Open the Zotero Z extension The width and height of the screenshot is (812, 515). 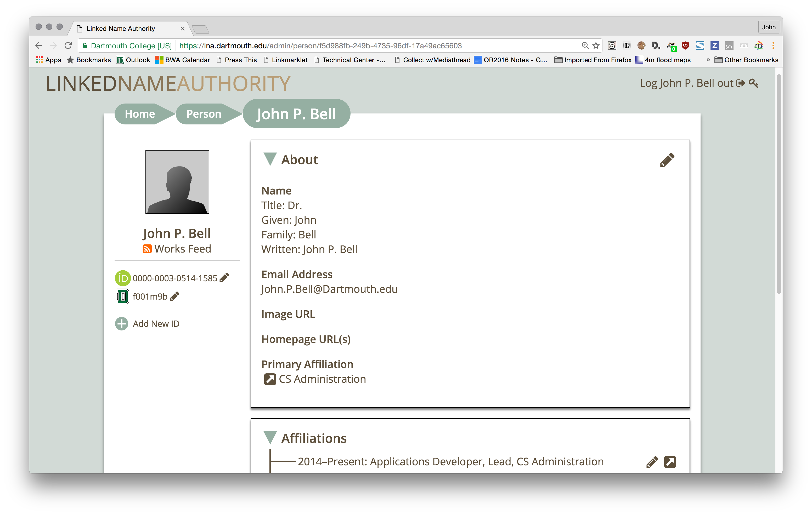714,45
